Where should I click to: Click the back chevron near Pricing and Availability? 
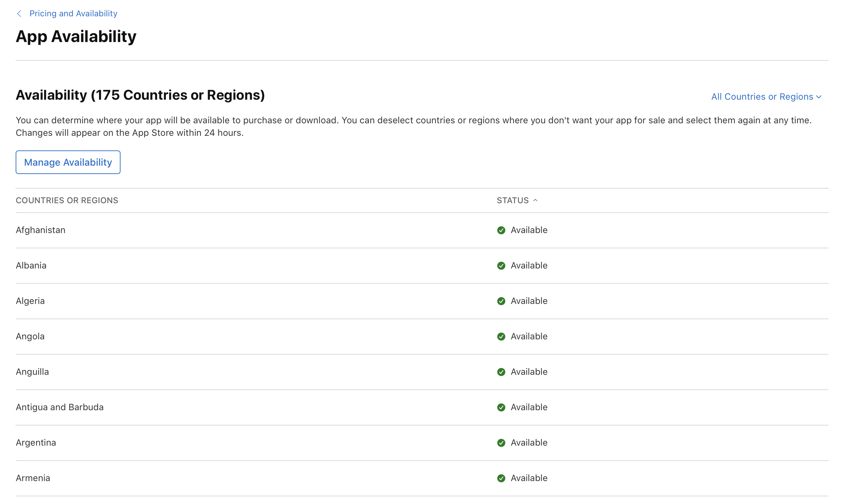[x=19, y=14]
